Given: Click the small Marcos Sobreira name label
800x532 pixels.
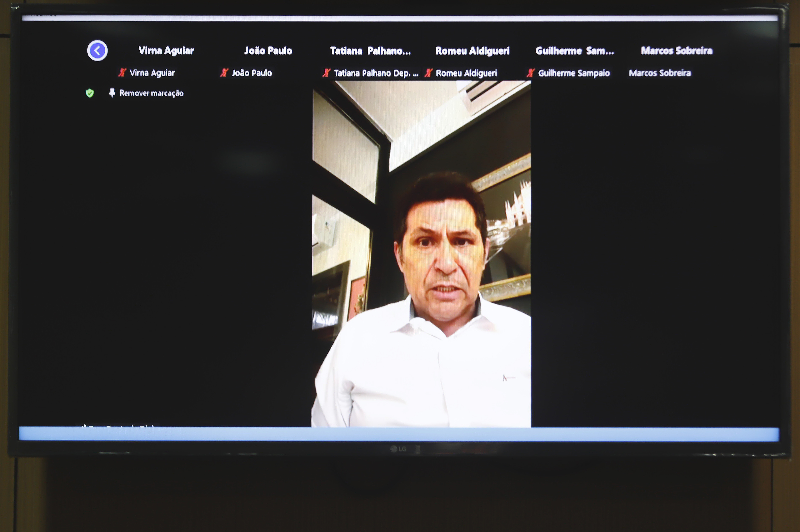Looking at the screenshot, I should click(660, 73).
